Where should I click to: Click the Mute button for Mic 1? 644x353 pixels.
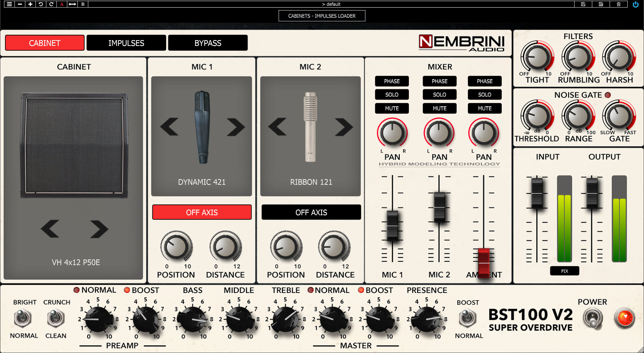(x=392, y=109)
